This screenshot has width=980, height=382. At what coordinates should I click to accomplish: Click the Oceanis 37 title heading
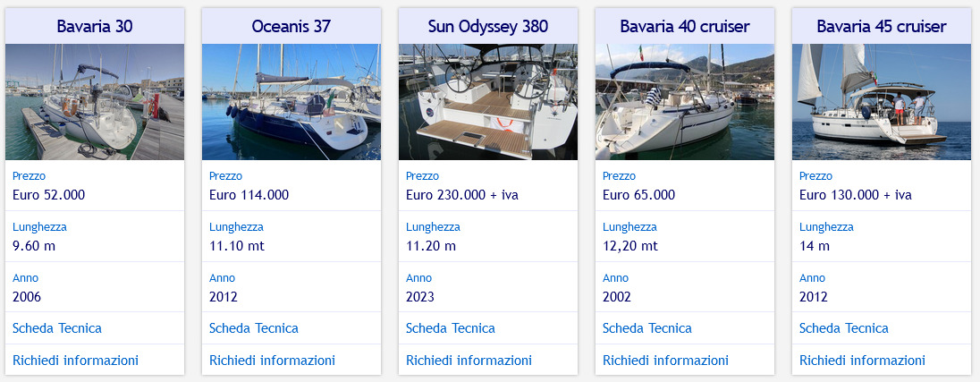coord(291,26)
